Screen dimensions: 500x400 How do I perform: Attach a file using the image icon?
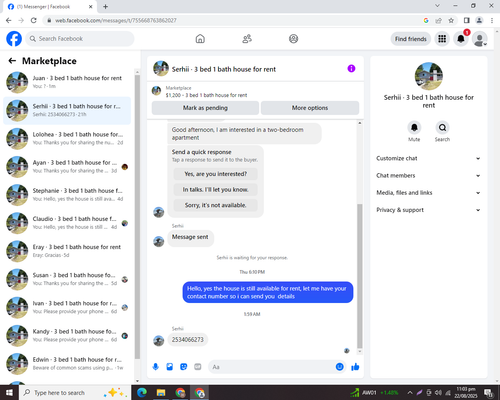170,367
